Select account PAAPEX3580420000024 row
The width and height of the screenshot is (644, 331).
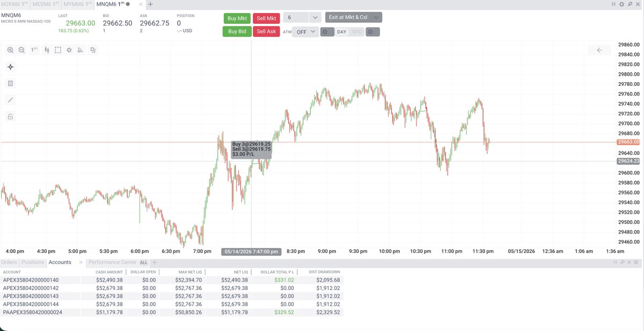point(172,312)
